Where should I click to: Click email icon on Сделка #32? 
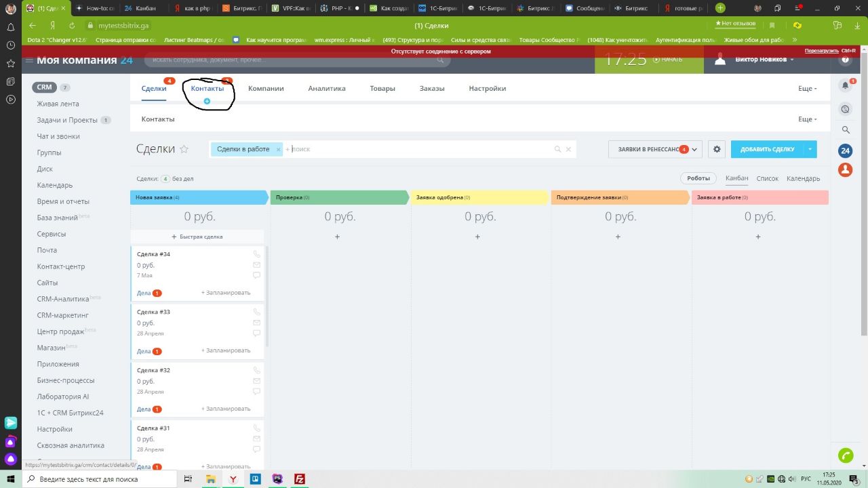256,381
